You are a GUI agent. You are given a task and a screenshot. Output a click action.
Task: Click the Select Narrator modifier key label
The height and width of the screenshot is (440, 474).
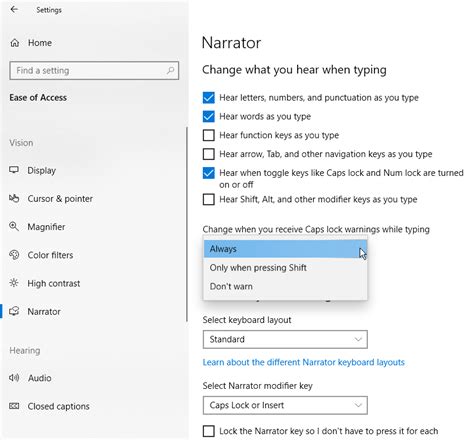pyautogui.click(x=258, y=386)
